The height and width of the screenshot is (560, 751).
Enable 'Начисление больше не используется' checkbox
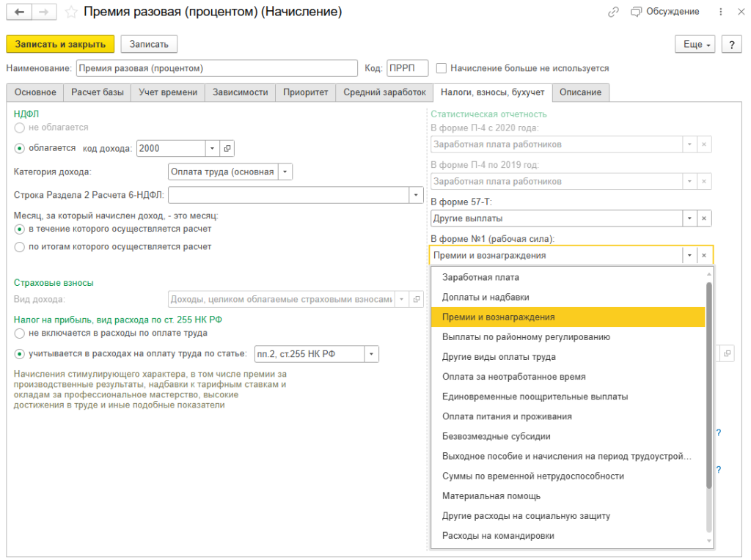click(442, 68)
